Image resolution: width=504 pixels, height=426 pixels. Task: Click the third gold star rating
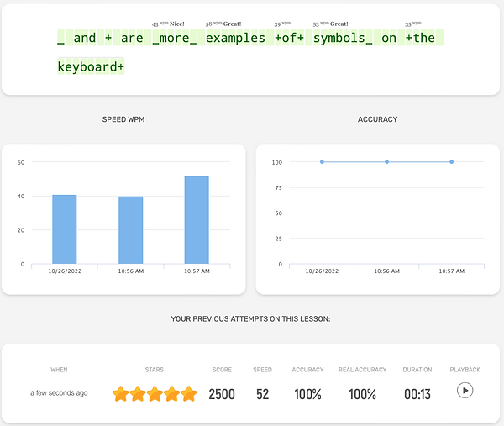pos(155,393)
